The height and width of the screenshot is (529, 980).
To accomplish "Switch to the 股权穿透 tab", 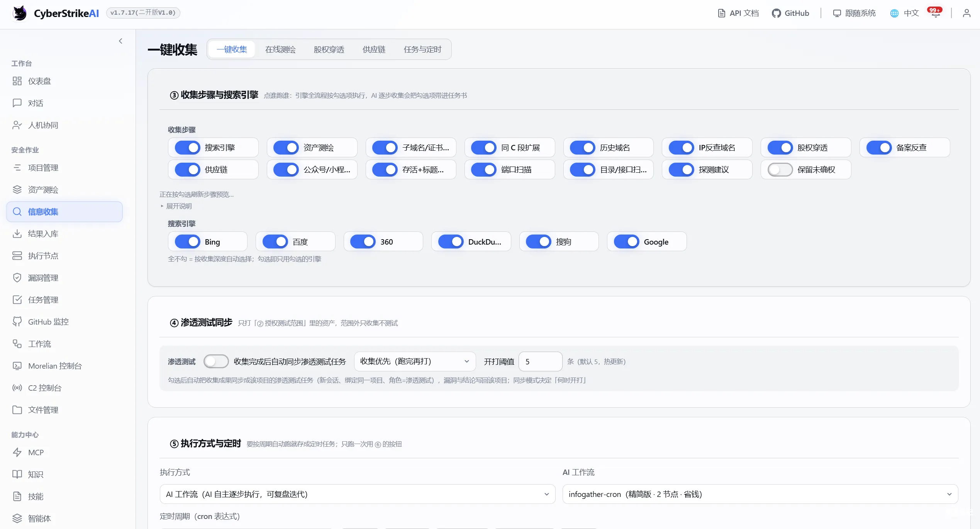I will [x=329, y=49].
